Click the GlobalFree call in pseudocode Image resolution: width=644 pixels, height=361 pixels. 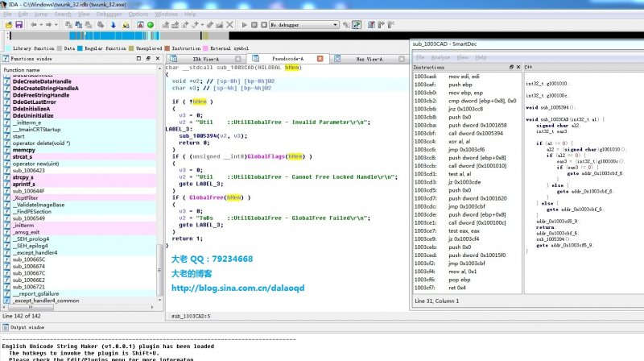point(206,197)
